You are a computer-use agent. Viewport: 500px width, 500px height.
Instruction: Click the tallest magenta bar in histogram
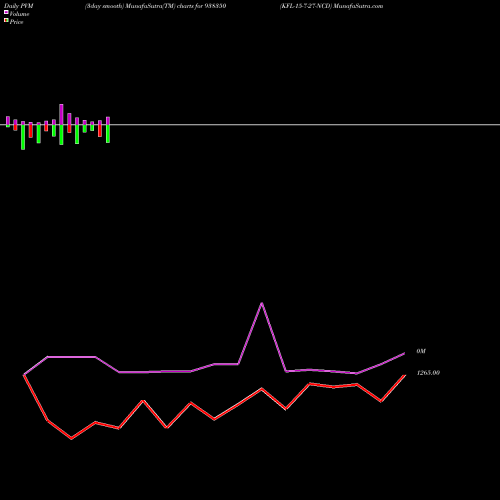point(61,114)
